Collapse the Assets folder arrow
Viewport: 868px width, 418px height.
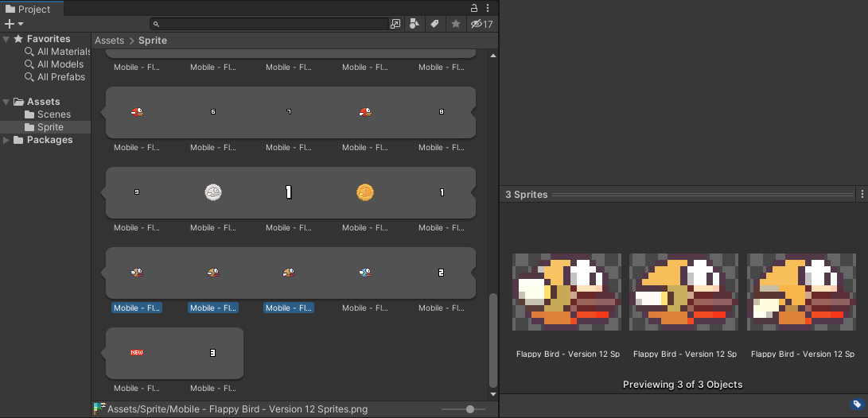[6, 102]
